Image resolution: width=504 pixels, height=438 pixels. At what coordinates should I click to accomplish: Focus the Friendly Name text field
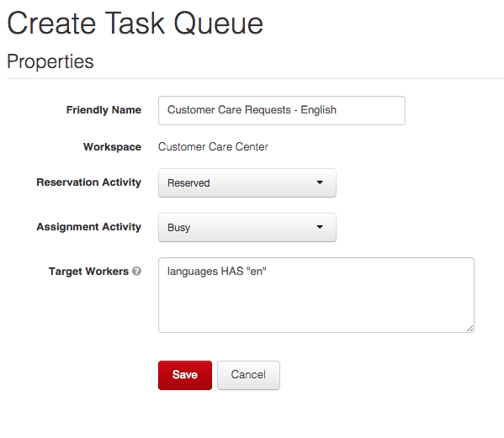click(282, 110)
